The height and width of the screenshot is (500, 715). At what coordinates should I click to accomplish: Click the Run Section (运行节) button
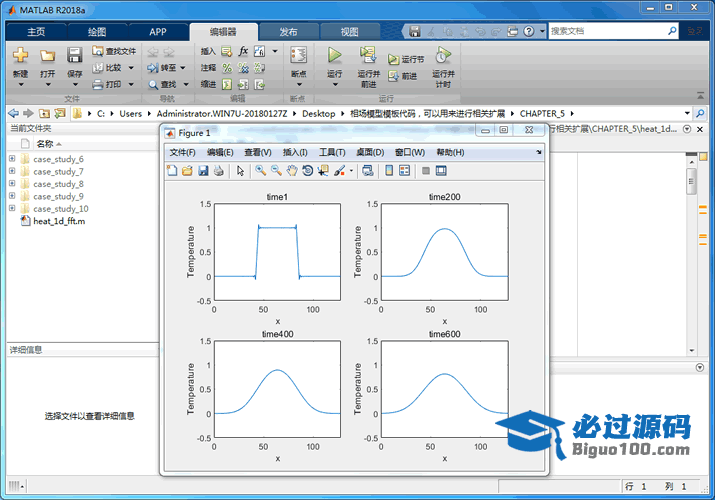[x=406, y=59]
